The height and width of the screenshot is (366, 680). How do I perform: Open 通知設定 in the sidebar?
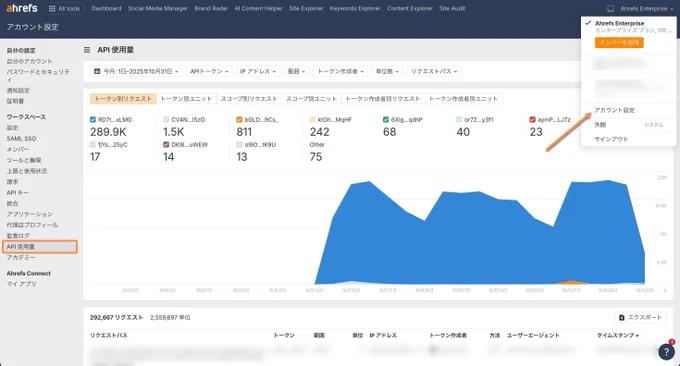(x=18, y=91)
